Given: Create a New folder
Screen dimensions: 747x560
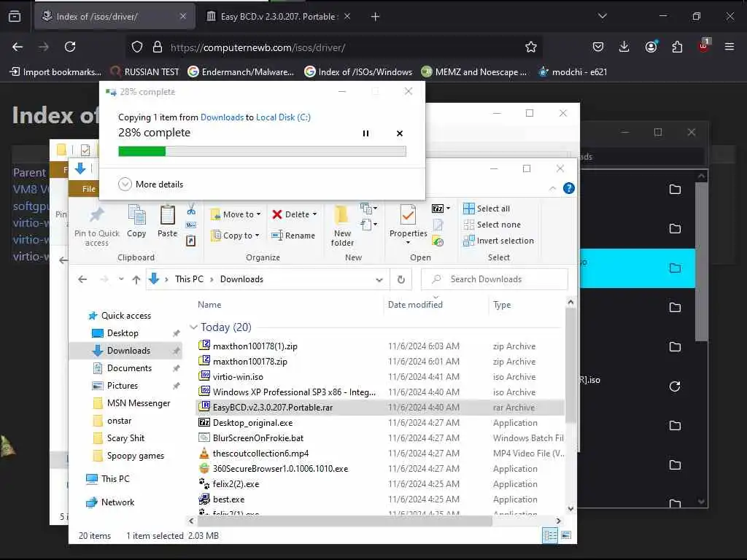Looking at the screenshot, I should coord(342,226).
